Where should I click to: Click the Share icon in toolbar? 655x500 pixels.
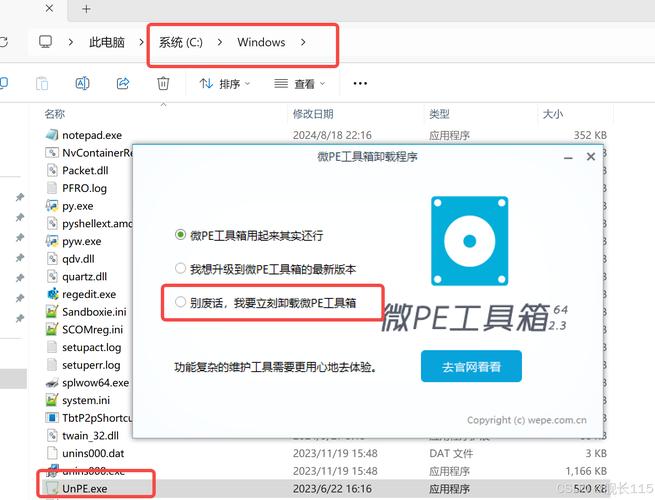(x=122, y=84)
